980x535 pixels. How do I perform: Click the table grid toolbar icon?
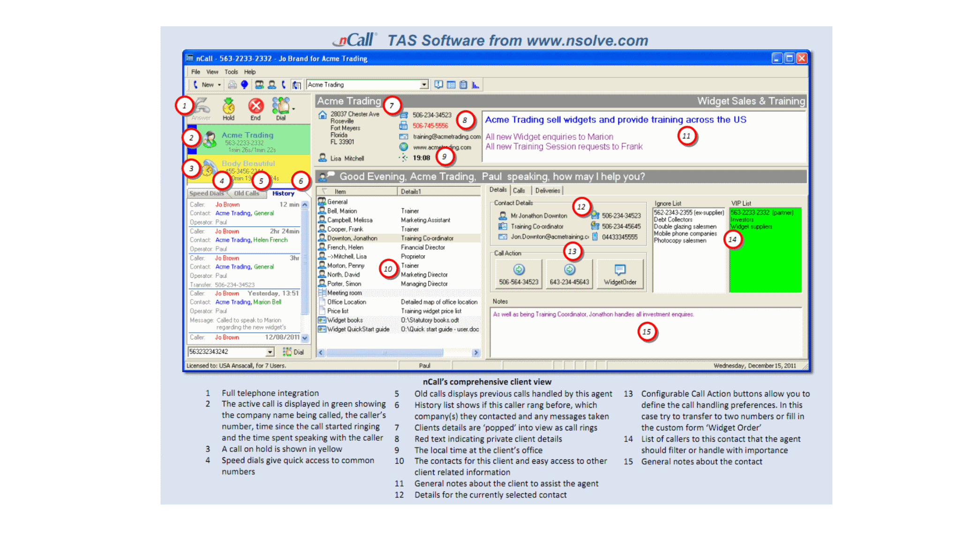[451, 85]
